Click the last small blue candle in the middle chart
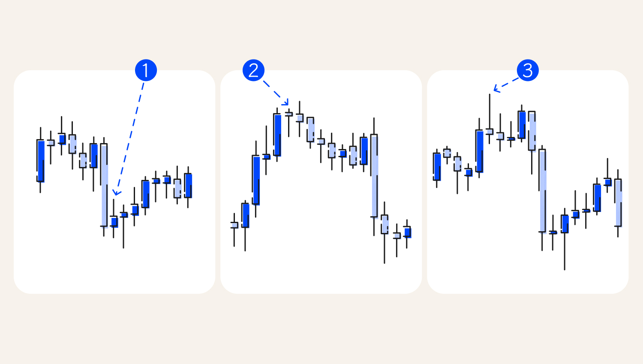 pyautogui.click(x=407, y=233)
